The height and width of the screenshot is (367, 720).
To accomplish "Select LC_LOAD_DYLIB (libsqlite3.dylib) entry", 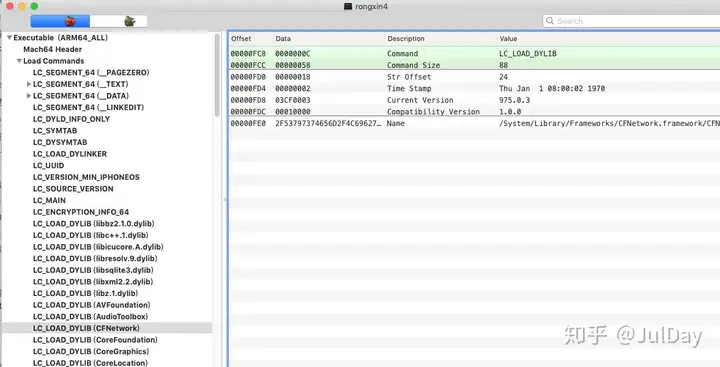I will [x=93, y=270].
